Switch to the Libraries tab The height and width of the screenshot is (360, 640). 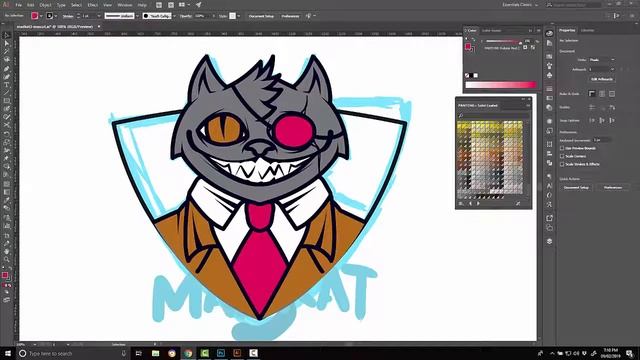[587, 30]
